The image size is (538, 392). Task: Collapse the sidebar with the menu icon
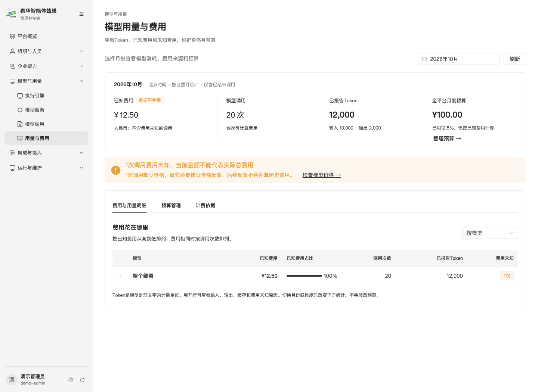point(81,14)
